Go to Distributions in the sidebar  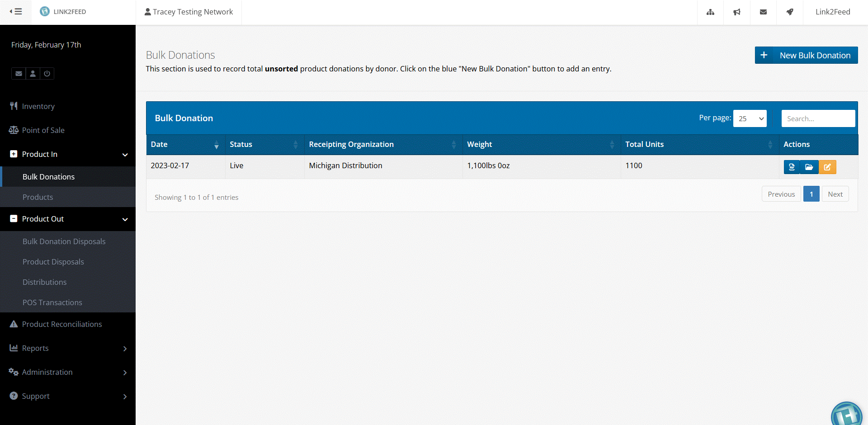pos(44,282)
